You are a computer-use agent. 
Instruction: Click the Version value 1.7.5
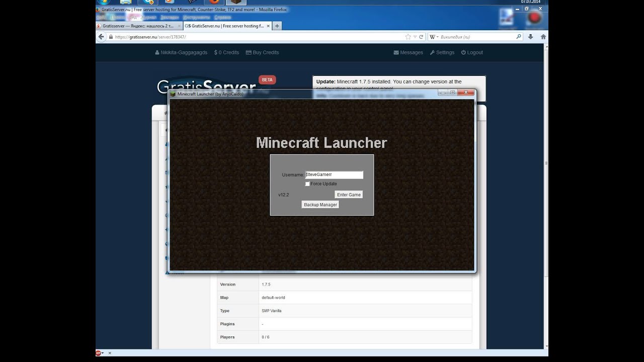[x=266, y=285]
